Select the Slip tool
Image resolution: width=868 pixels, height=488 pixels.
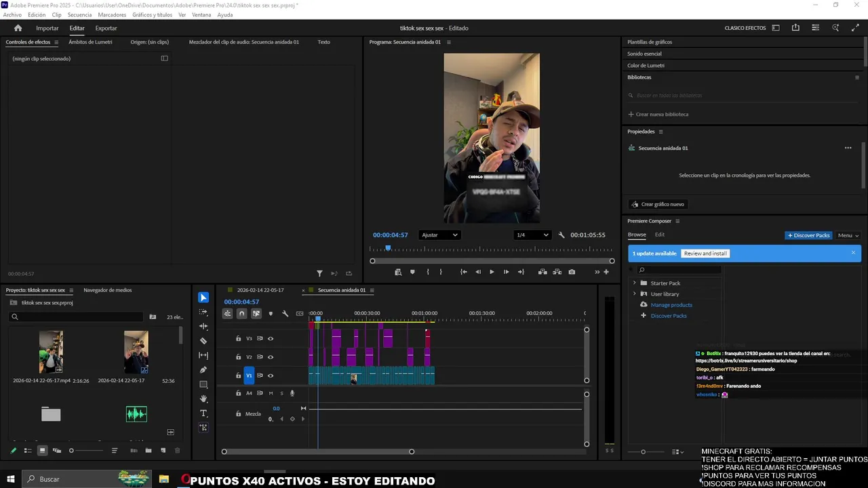pos(203,355)
